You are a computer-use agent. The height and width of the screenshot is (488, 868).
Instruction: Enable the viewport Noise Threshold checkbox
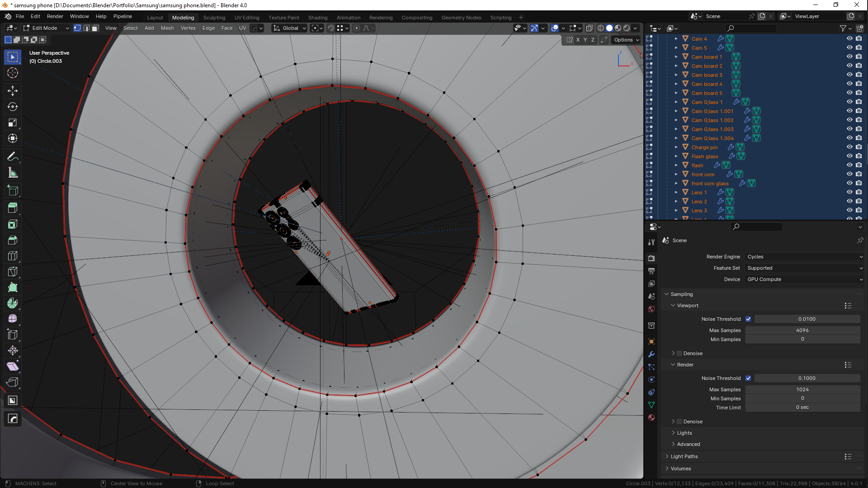748,319
